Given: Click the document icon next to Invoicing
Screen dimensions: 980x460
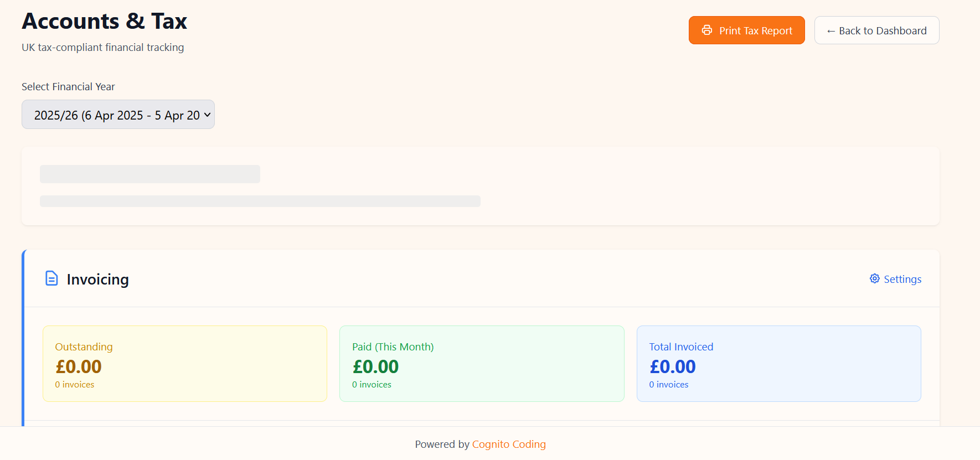Looking at the screenshot, I should pos(51,278).
